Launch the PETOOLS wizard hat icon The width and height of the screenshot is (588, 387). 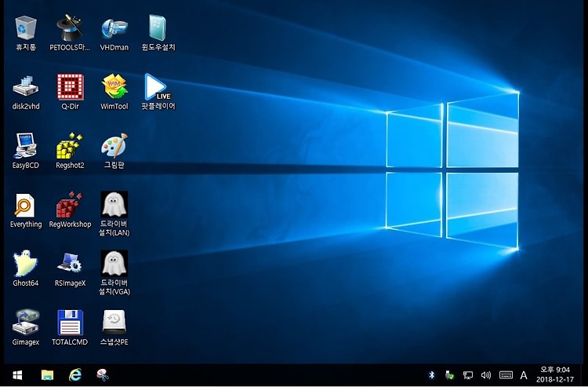click(70, 33)
